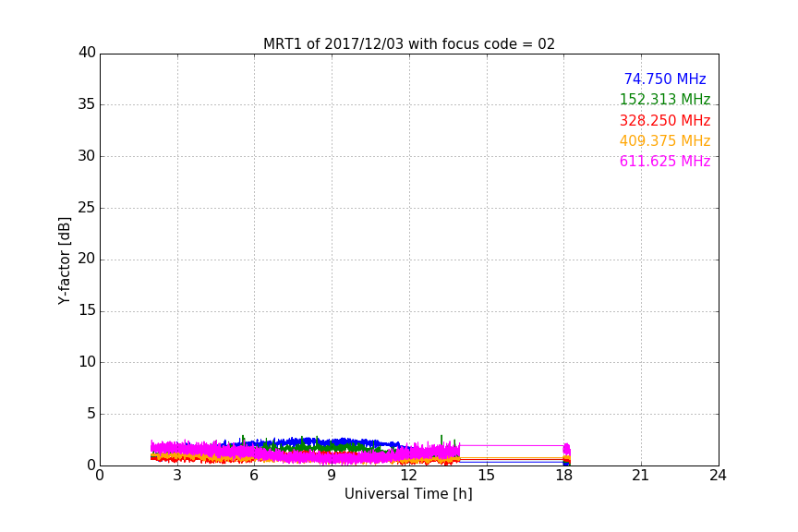Click the 'Y-factor [dB]' axis label
The height and width of the screenshot is (532, 798).
(64, 260)
